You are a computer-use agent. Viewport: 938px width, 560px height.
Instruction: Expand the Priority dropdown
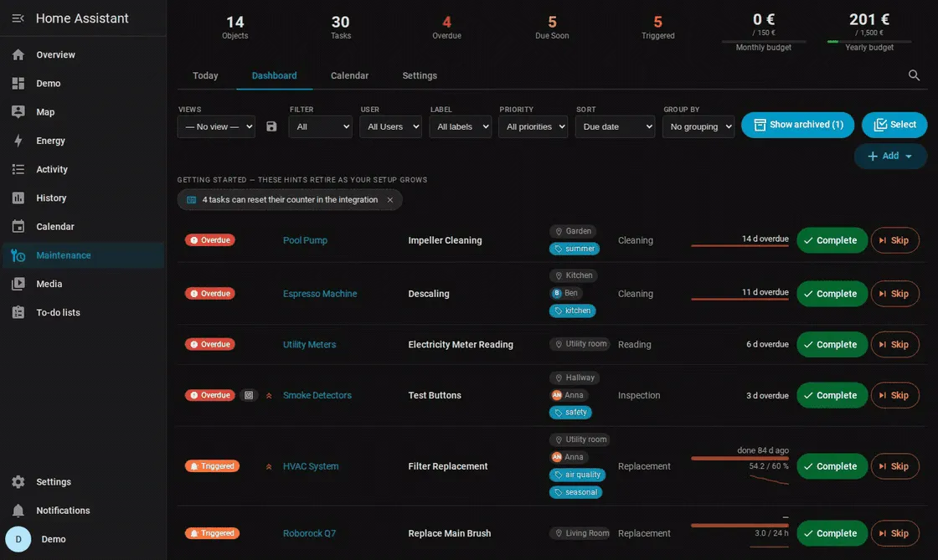point(533,126)
